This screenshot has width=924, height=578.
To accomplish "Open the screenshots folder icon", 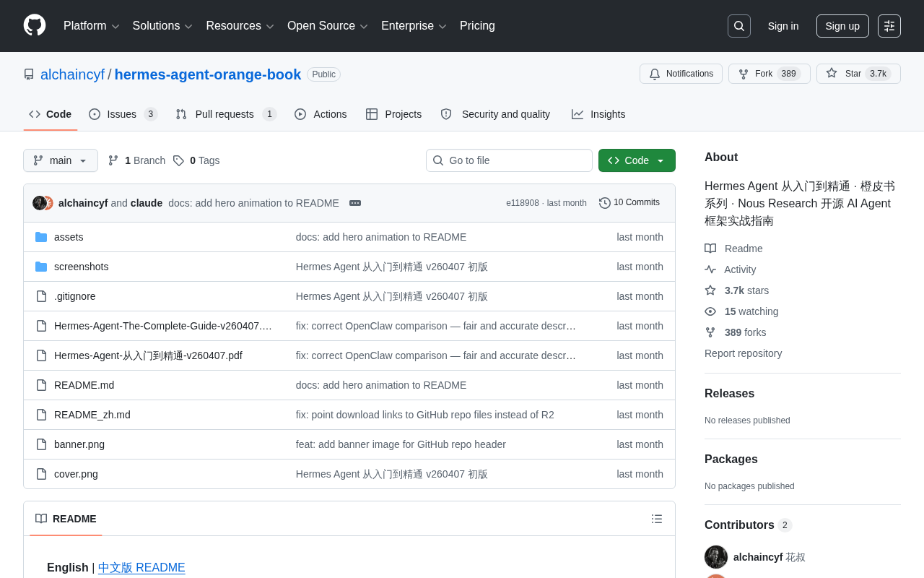I will (41, 267).
